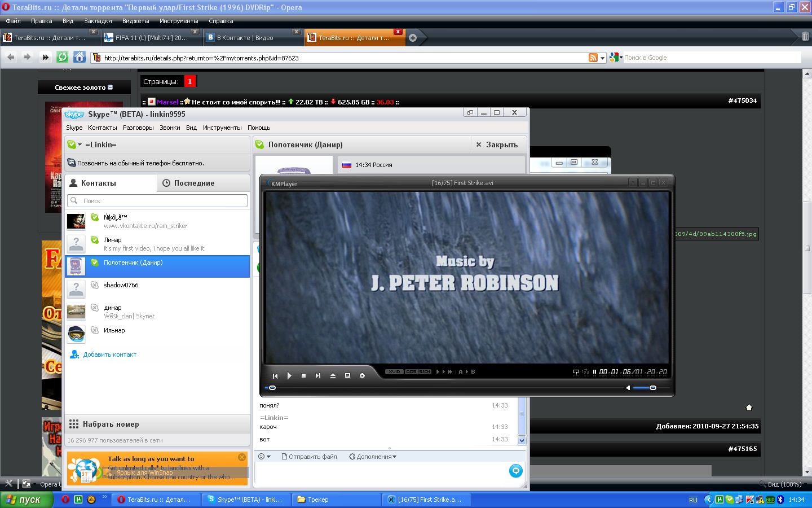812x508 pixels.
Task: Open Дополнения dropdown in Skype chat
Action: [373, 457]
